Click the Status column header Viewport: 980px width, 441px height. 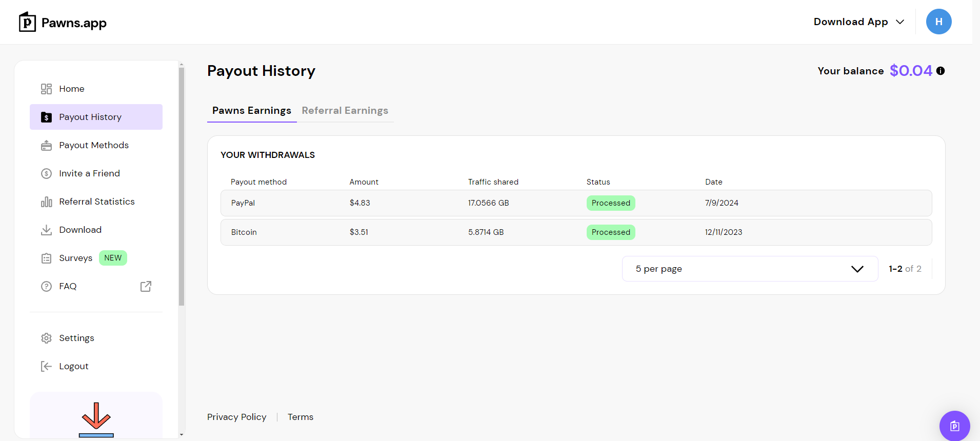tap(598, 182)
